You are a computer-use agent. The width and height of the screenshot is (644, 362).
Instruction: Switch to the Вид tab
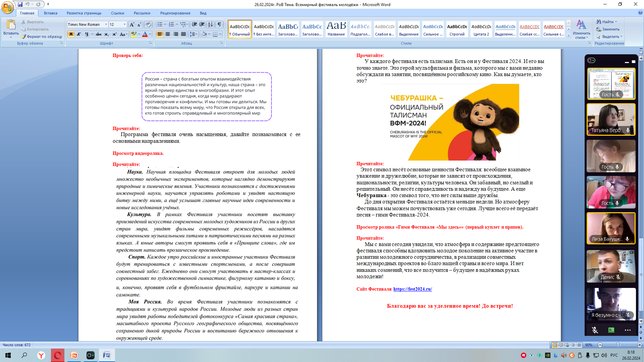tap(203, 13)
